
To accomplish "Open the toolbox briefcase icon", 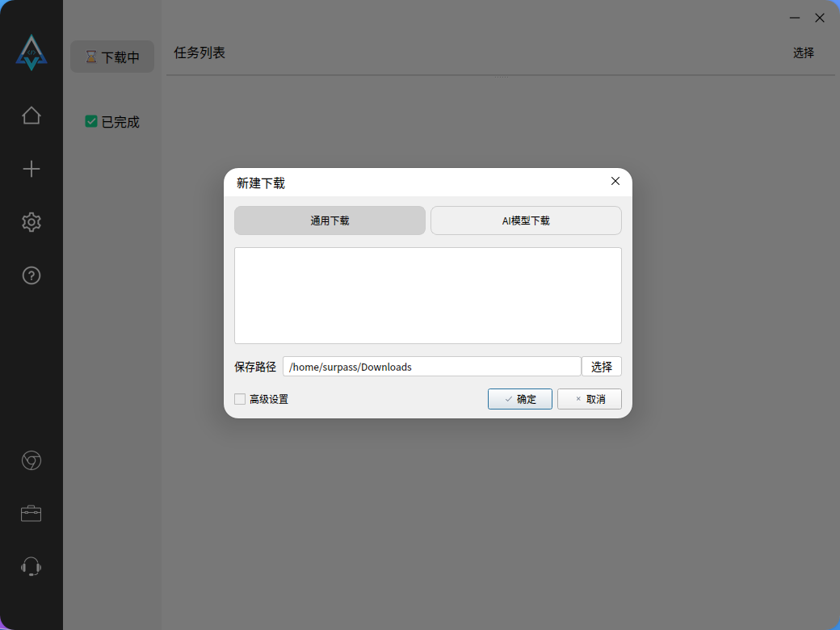I will point(31,513).
